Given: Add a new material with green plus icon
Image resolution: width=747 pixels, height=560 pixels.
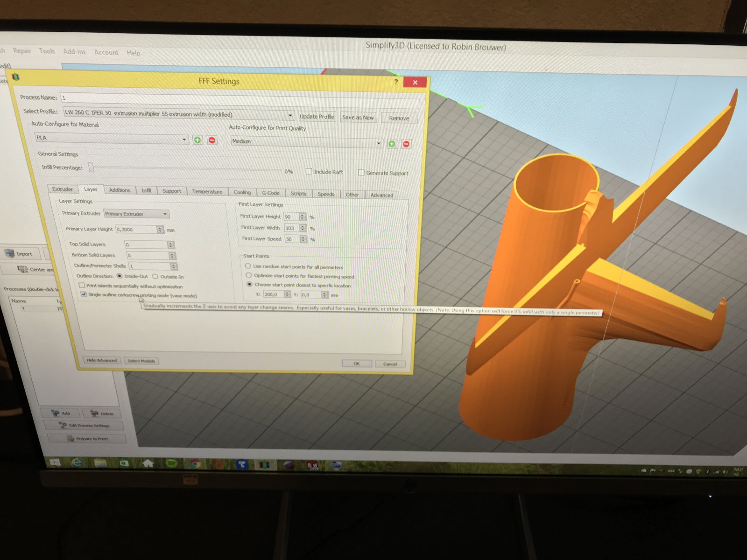Looking at the screenshot, I should (x=197, y=140).
